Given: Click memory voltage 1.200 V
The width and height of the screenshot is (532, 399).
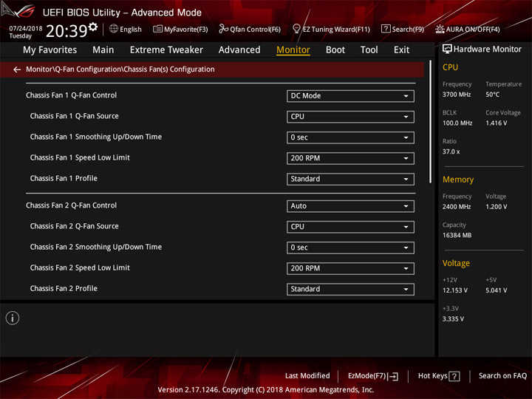Looking at the screenshot, I should (496, 207).
